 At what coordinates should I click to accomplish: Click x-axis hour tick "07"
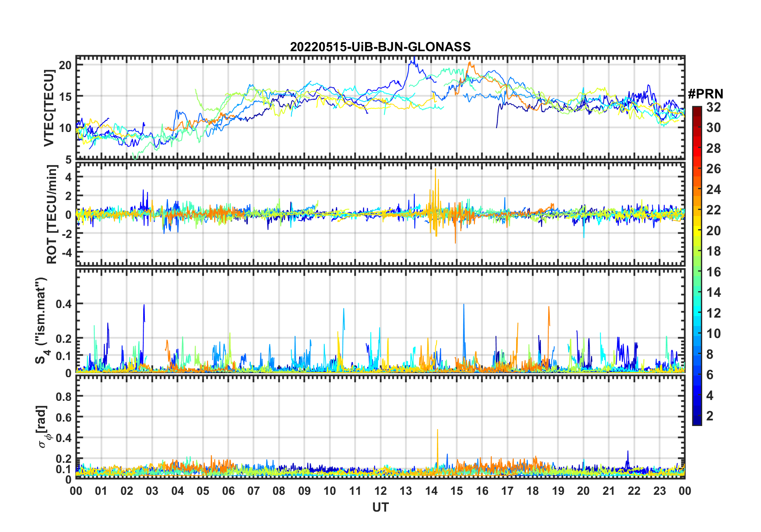coord(254,491)
